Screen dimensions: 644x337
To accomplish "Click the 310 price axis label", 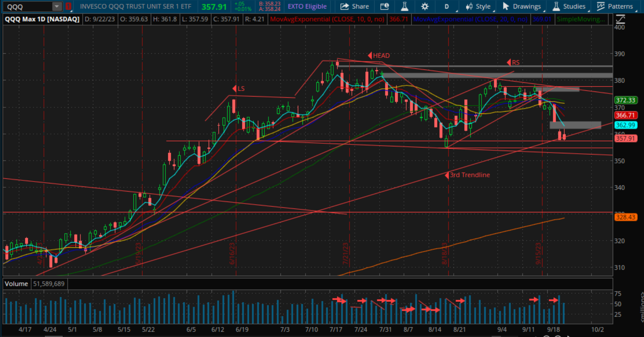I will point(620,267).
